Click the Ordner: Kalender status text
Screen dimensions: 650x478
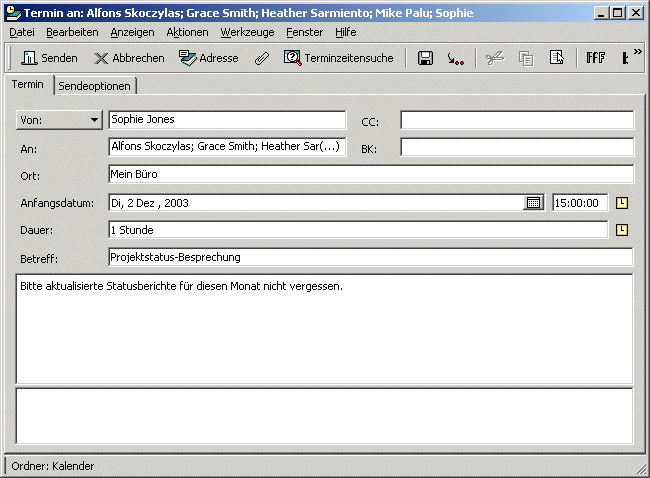53,466
